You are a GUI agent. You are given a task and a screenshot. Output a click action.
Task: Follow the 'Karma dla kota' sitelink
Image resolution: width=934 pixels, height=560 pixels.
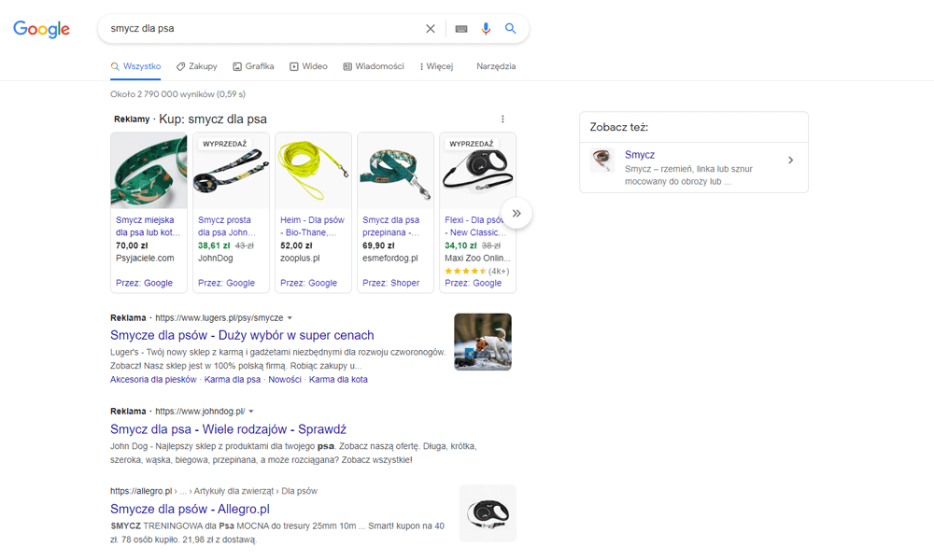[x=338, y=380]
